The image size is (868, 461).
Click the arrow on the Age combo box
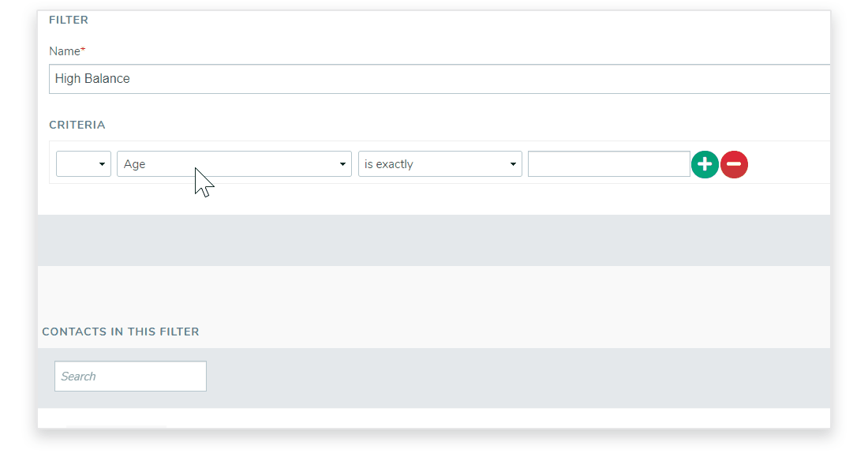pyautogui.click(x=342, y=164)
